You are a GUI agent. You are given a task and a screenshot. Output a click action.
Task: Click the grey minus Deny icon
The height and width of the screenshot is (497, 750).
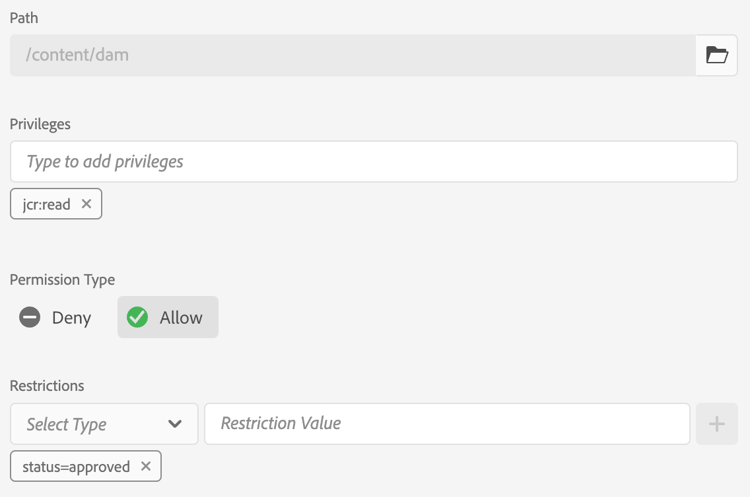click(x=30, y=317)
